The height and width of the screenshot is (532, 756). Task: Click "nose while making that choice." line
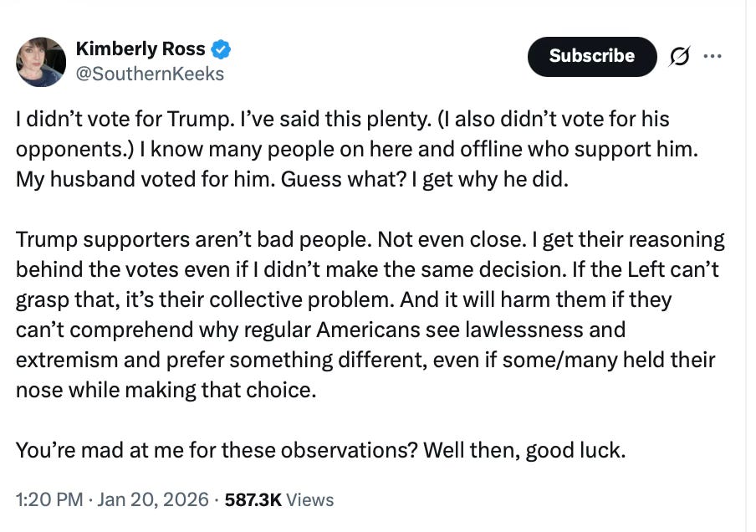(x=166, y=390)
